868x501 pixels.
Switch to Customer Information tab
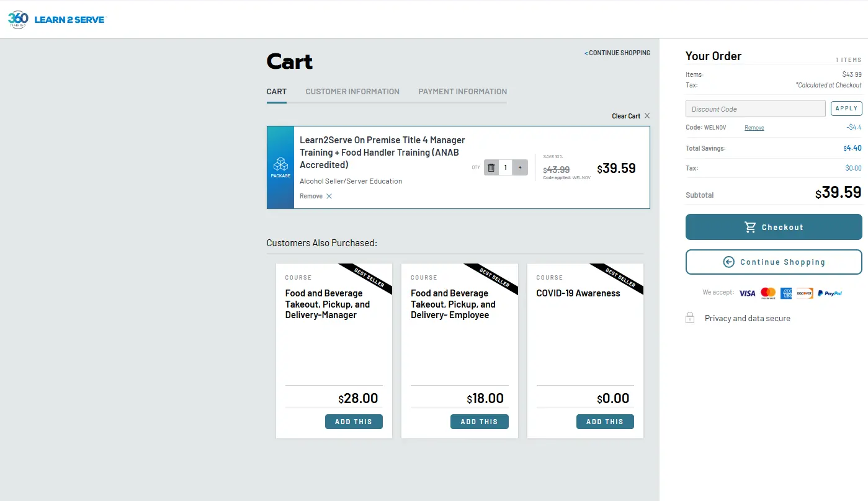pyautogui.click(x=352, y=92)
